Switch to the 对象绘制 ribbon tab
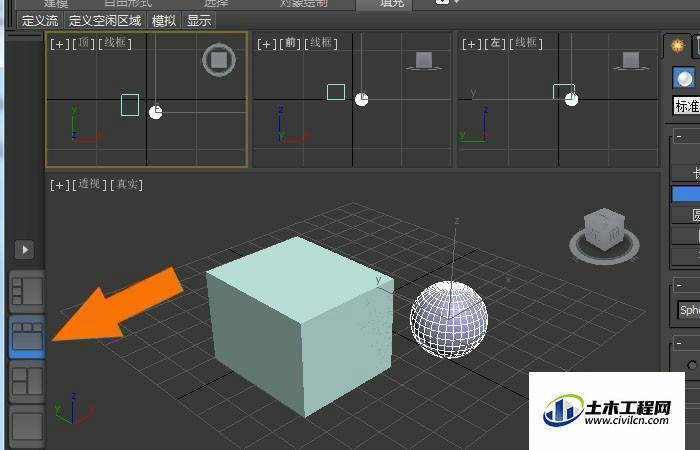Screen dimensions: 700x450 coord(304,4)
